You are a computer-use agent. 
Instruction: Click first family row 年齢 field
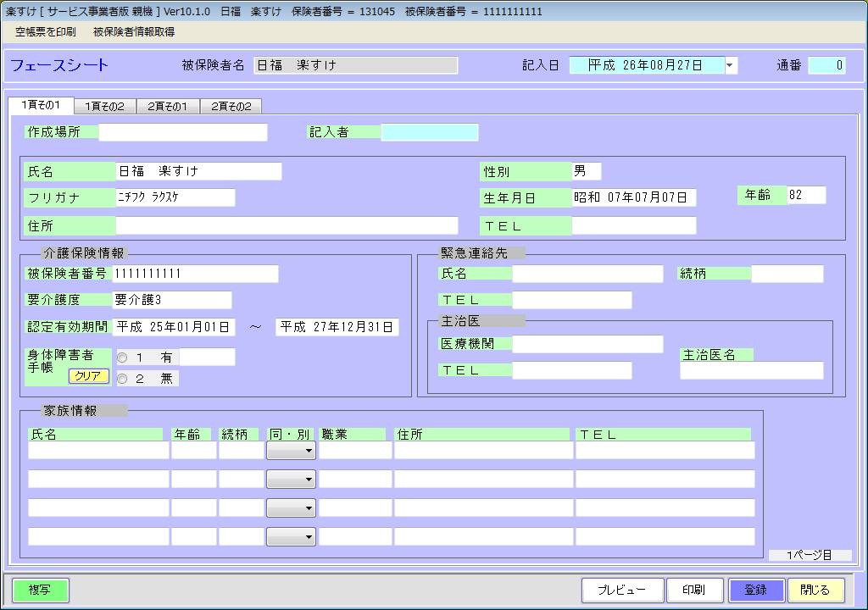tap(194, 451)
